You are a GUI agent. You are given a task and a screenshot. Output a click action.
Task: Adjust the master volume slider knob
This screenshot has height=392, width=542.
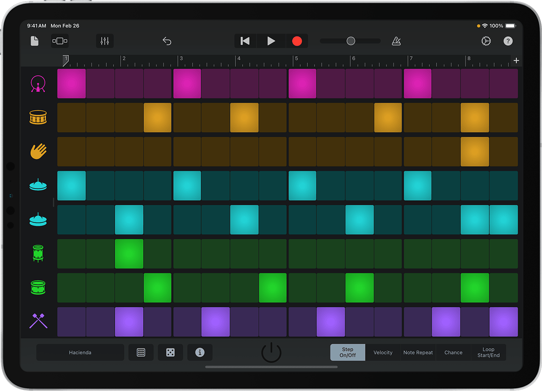tap(351, 41)
